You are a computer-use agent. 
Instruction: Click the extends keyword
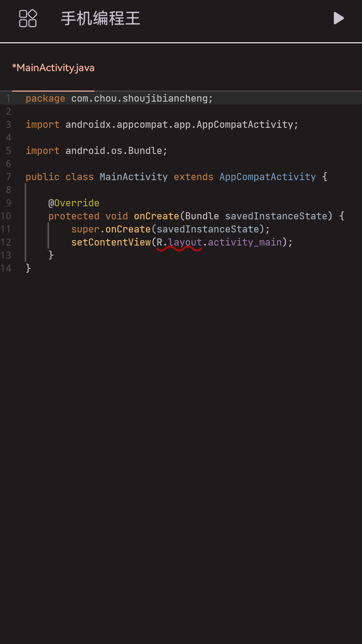coord(193,177)
